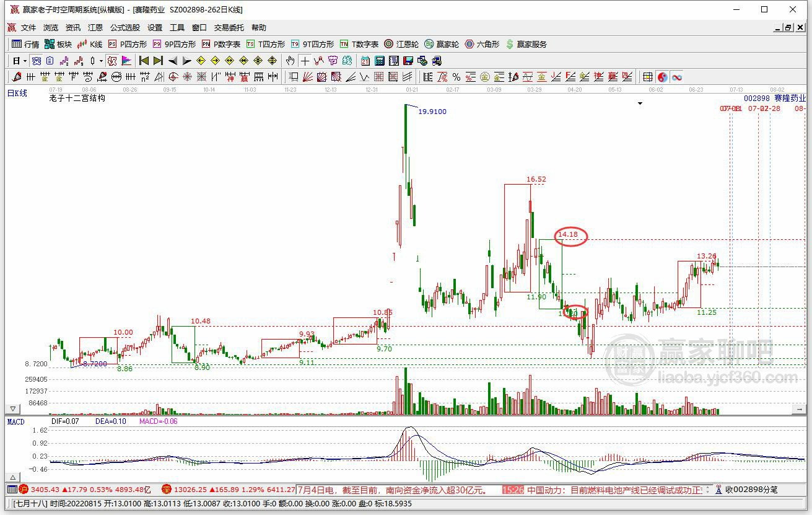Click the yellow diamond left-arrow icon
This screenshot has width=812, height=515.
coord(201,61)
